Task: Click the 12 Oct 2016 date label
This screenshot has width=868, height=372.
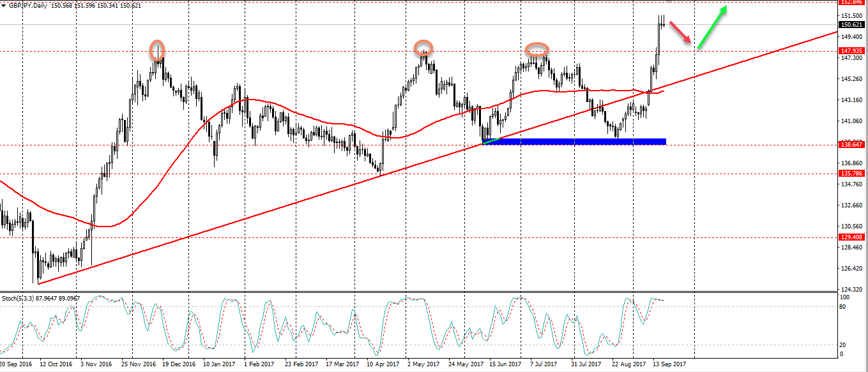Action: (56, 364)
